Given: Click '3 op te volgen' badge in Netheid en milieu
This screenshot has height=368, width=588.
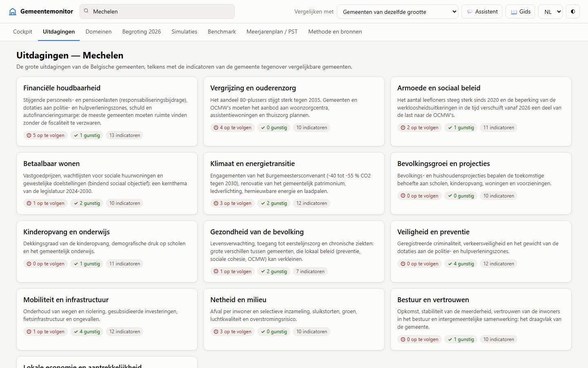Looking at the screenshot, I should click(233, 332).
